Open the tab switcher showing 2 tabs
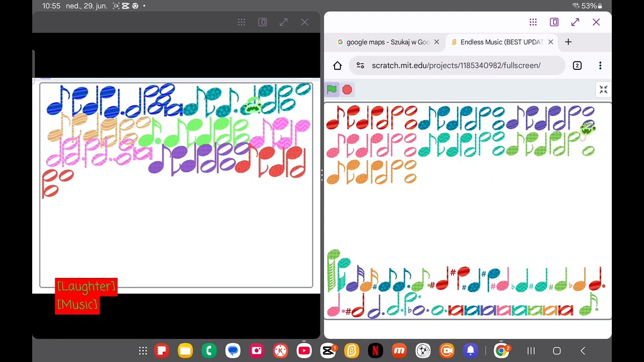 [x=577, y=65]
